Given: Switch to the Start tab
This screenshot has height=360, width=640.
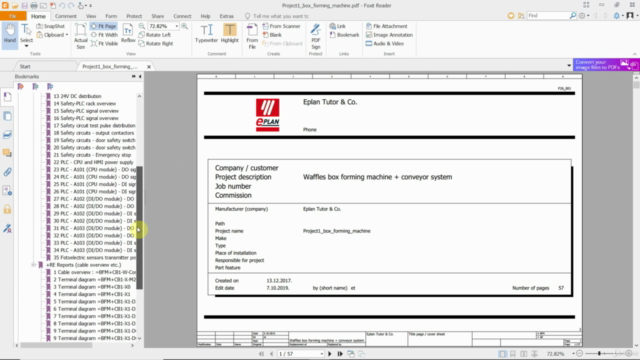Looking at the screenshot, I should tap(25, 66).
